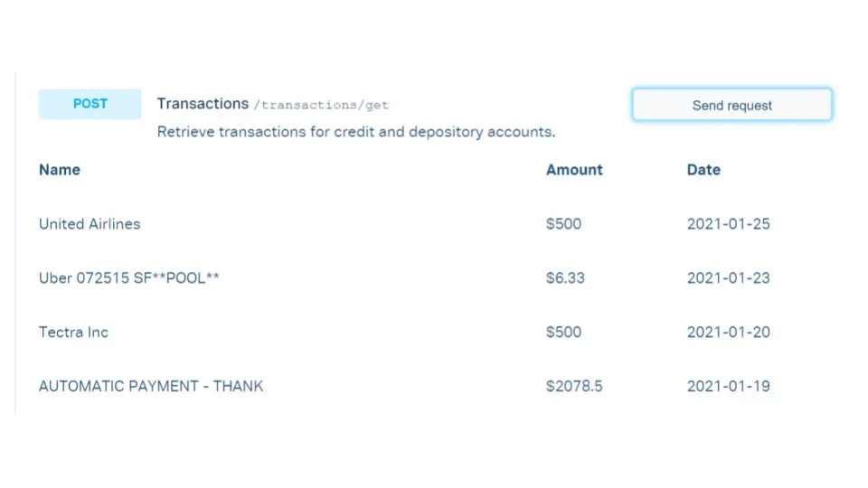Viewport: 868px width, 488px height.
Task: Select the United Airlines transaction row
Action: [90, 224]
